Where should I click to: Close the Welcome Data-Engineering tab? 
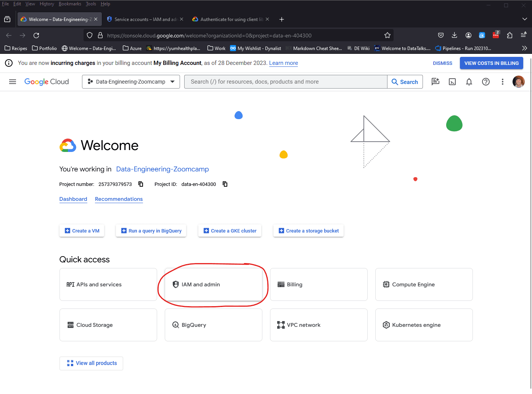(96, 19)
